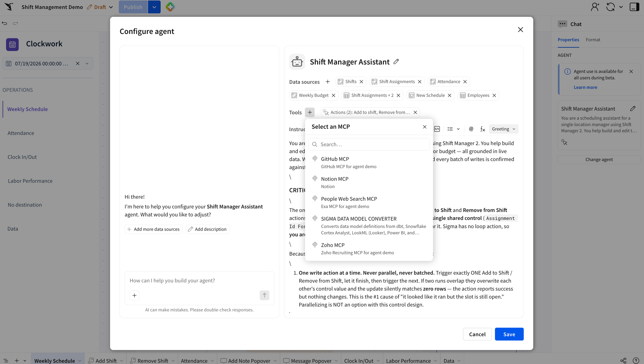The width and height of the screenshot is (644, 364).
Task: Switch to the Format tab
Action: coord(593,40)
